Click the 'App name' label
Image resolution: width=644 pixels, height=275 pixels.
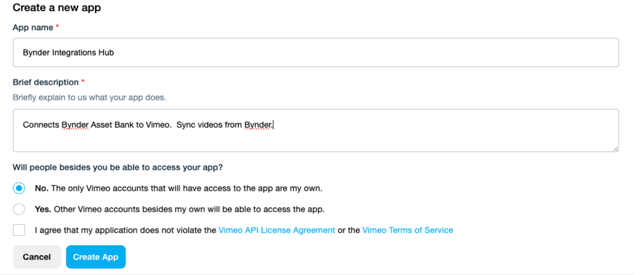(x=33, y=28)
